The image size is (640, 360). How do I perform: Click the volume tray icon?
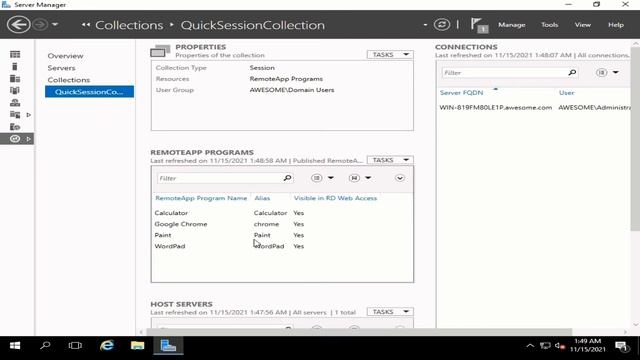point(560,346)
